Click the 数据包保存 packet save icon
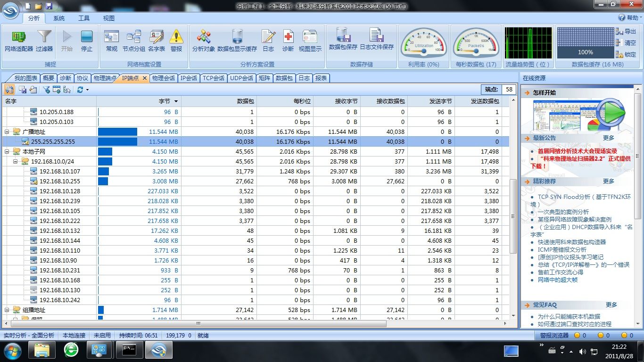644x362 pixels. tap(343, 39)
